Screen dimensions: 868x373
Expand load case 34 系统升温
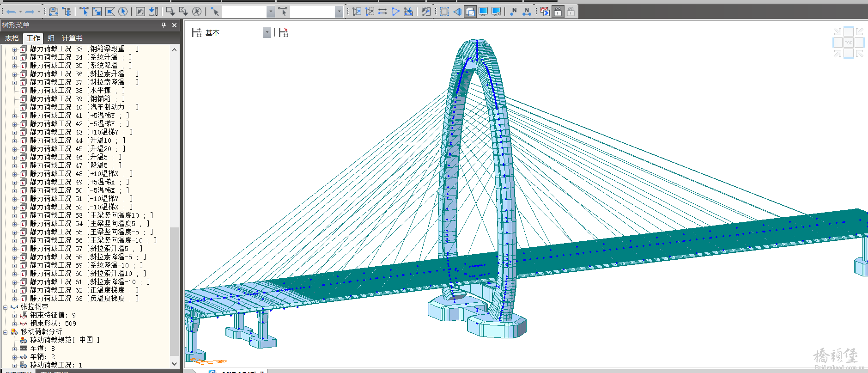coord(14,57)
